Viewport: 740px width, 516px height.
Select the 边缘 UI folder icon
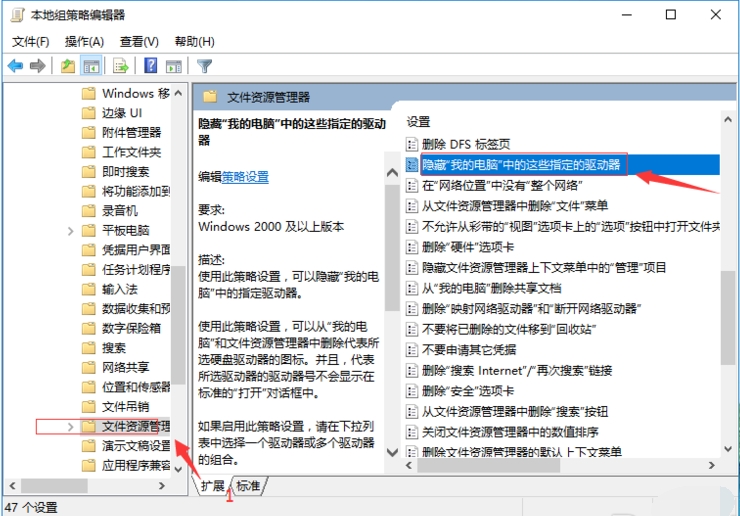88,113
